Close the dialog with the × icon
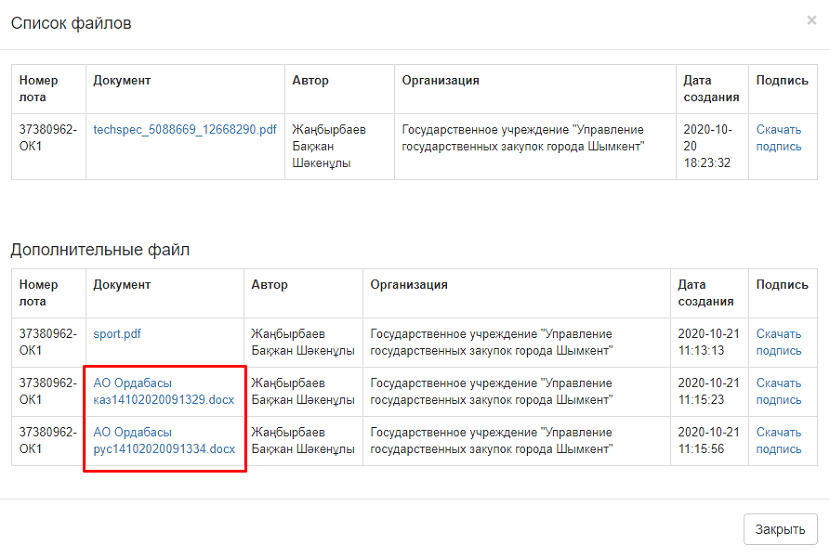Screen dimensions: 830x558 811,20
